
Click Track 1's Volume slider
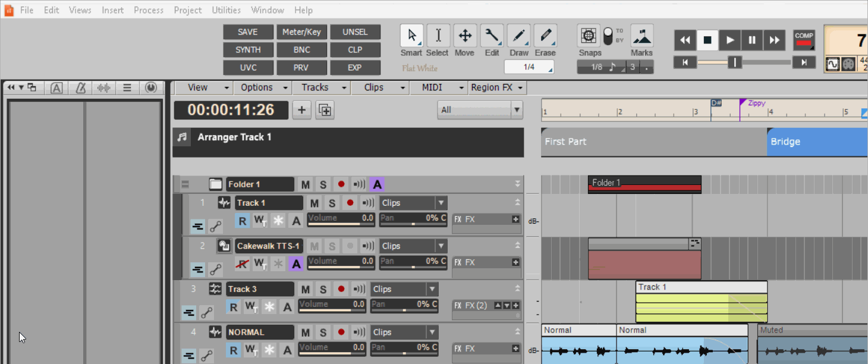tap(341, 219)
